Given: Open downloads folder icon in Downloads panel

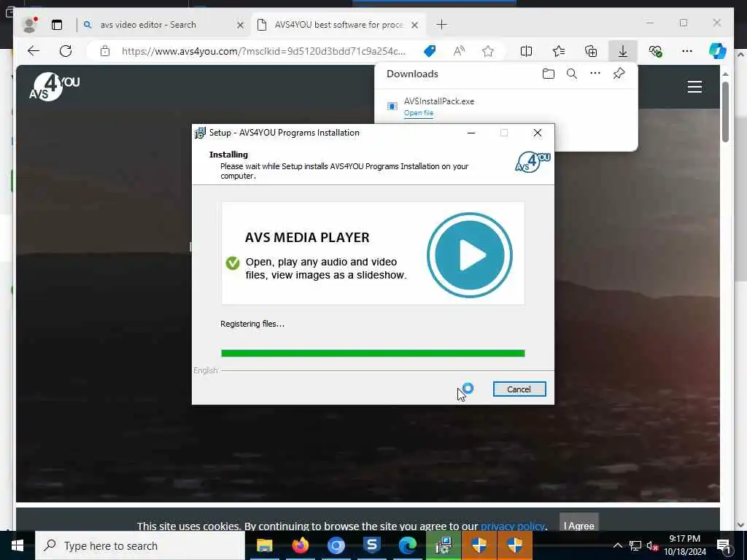Looking at the screenshot, I should pos(549,74).
